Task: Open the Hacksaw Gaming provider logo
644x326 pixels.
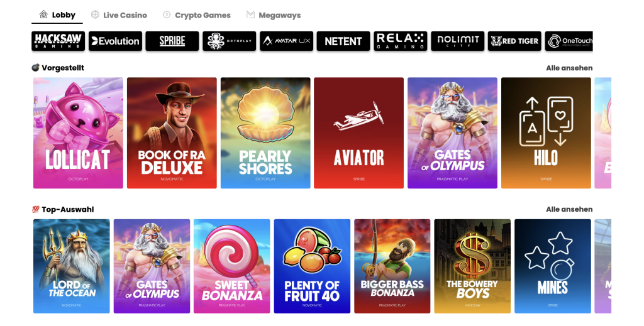Action: click(x=58, y=41)
